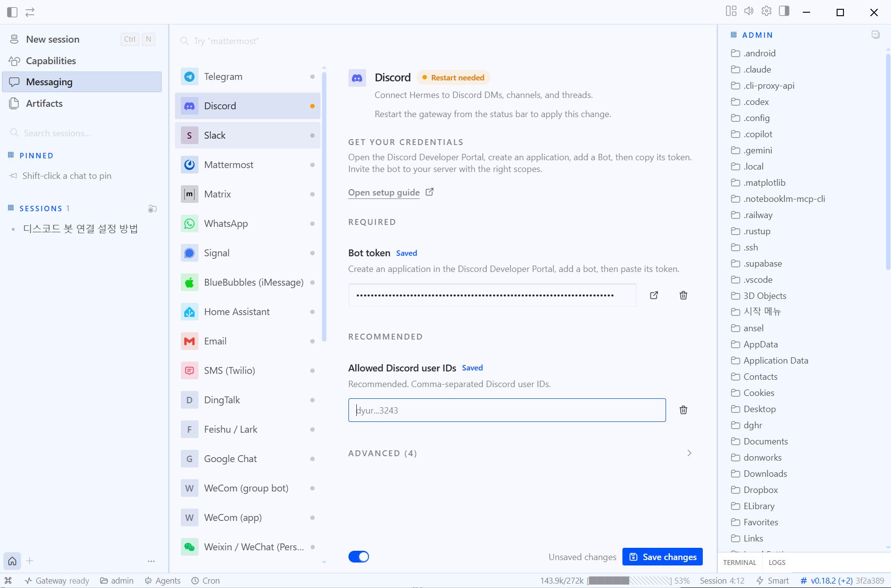This screenshot has width=891, height=588.
Task: Expand the ADVANCED (4) section
Action: coord(520,453)
